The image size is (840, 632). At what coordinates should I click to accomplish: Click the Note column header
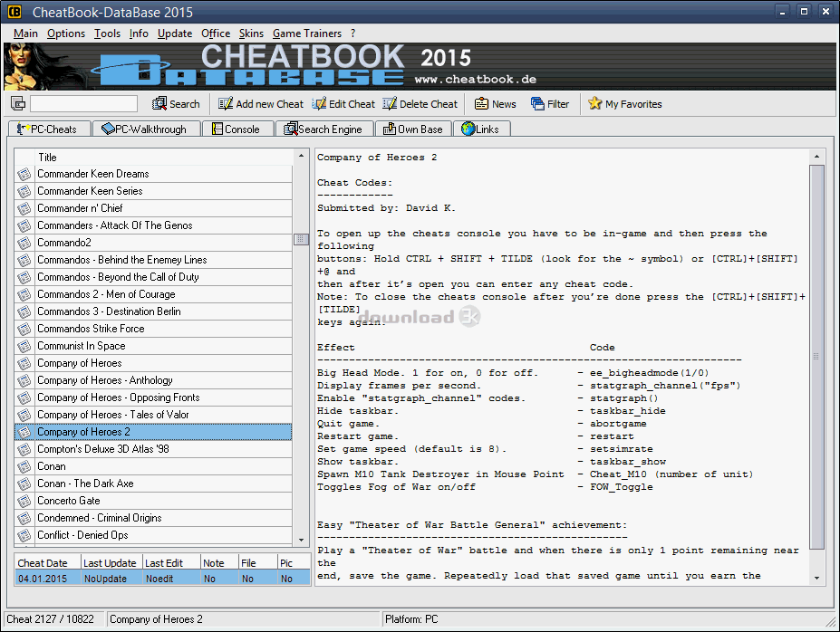(x=219, y=563)
